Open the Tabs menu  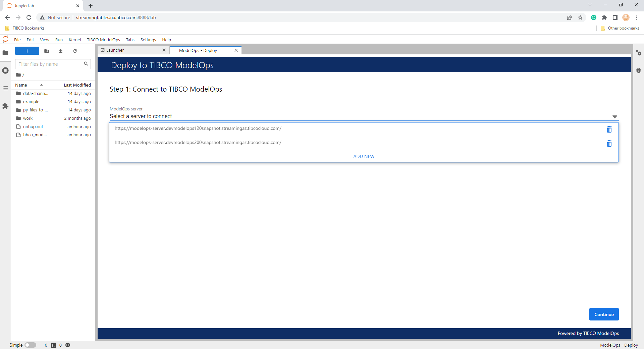point(130,40)
